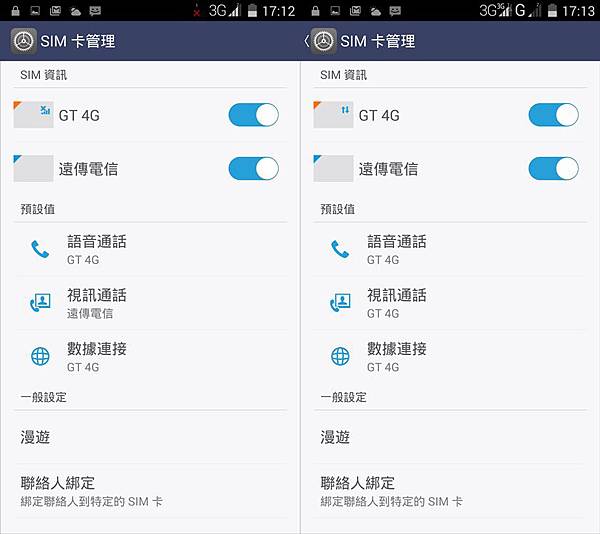Screen dimensions: 600x534
Task: Open 聯絡人綁定 entry on right screen
Action: pos(450,491)
